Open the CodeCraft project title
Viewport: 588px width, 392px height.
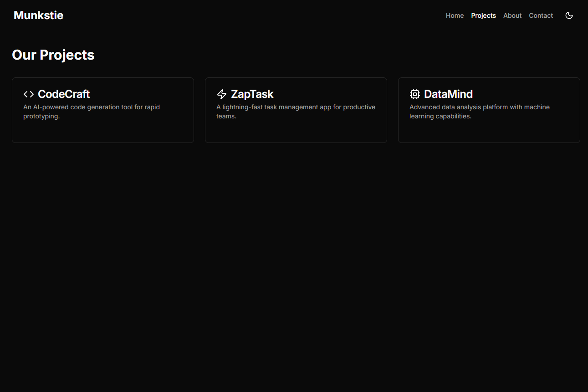click(64, 94)
